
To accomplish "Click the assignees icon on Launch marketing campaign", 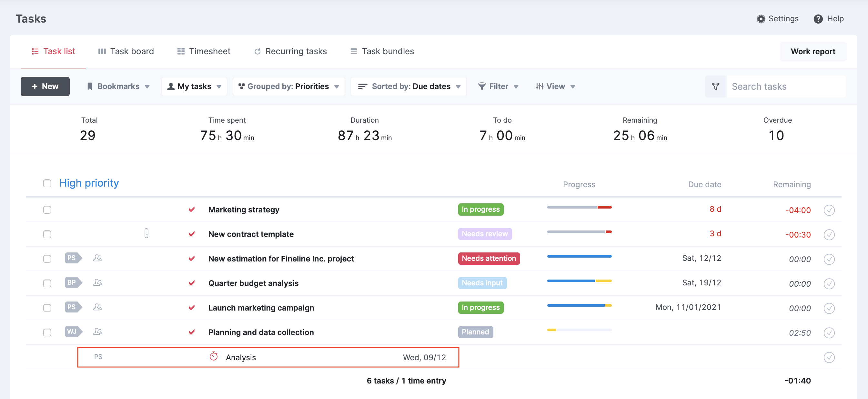I will coord(98,307).
